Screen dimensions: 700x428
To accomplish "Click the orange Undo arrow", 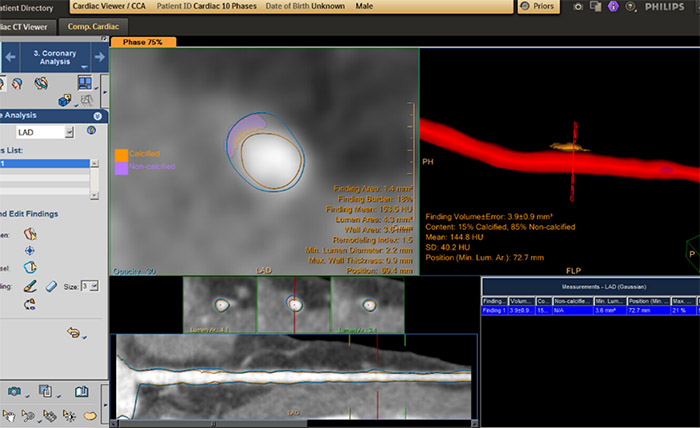I will coord(73,332).
